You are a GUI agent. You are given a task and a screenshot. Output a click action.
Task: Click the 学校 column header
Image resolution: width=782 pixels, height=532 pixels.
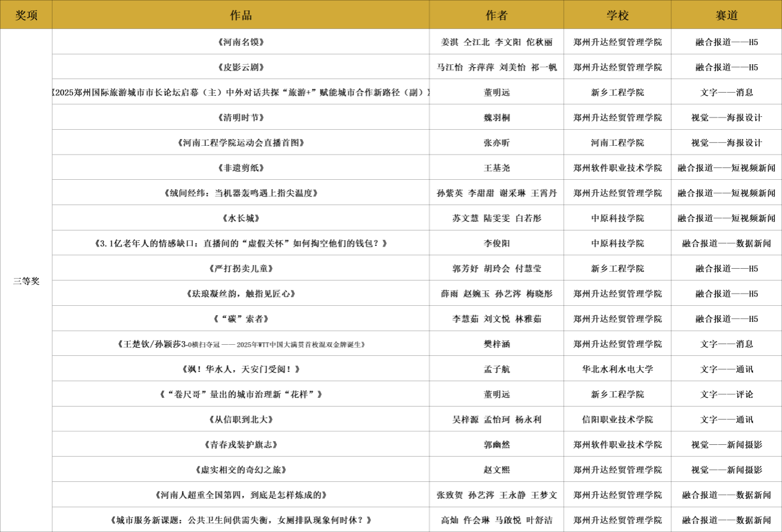(x=617, y=15)
